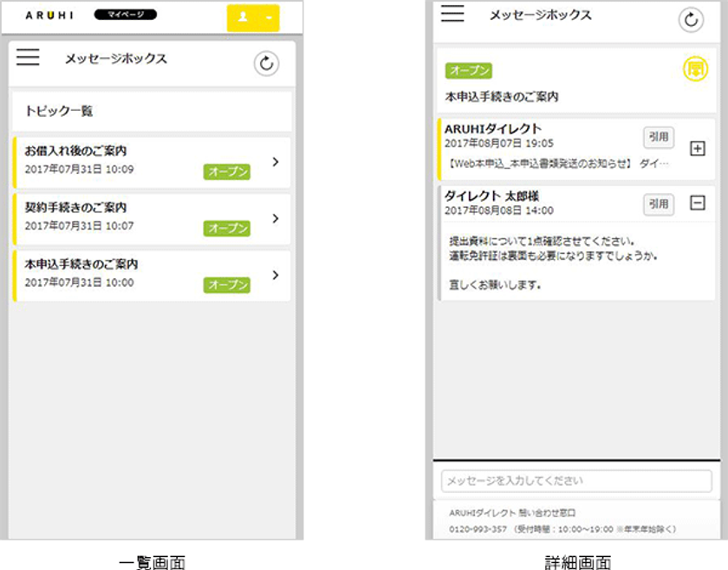
Task: Click the yellow circular download icon
Action: coord(695,69)
